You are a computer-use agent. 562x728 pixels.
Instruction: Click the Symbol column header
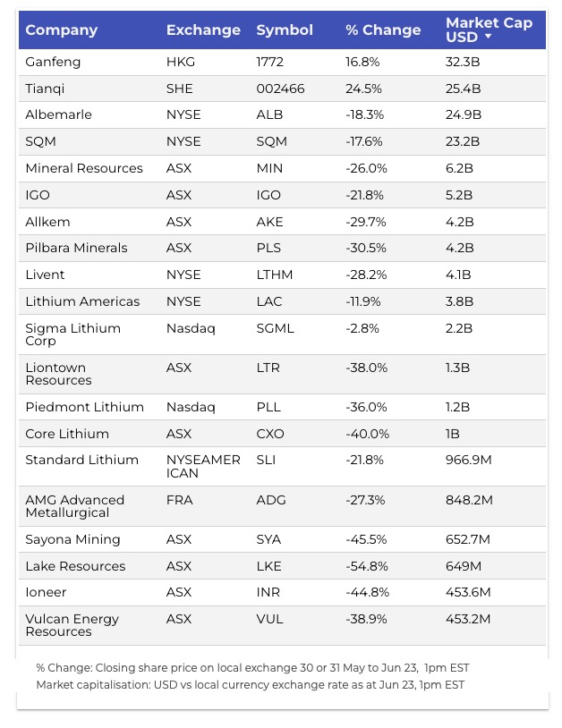(x=285, y=30)
